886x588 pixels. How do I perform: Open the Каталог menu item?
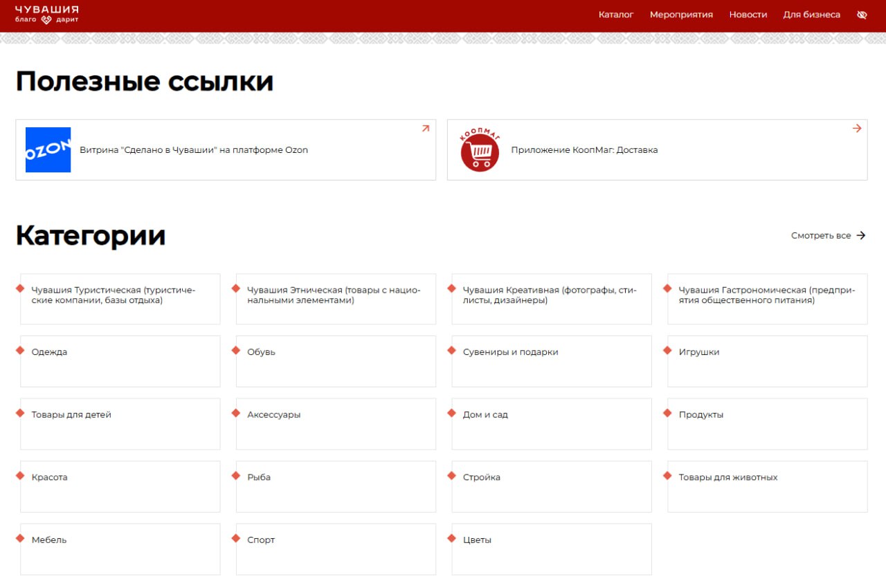[x=615, y=15]
